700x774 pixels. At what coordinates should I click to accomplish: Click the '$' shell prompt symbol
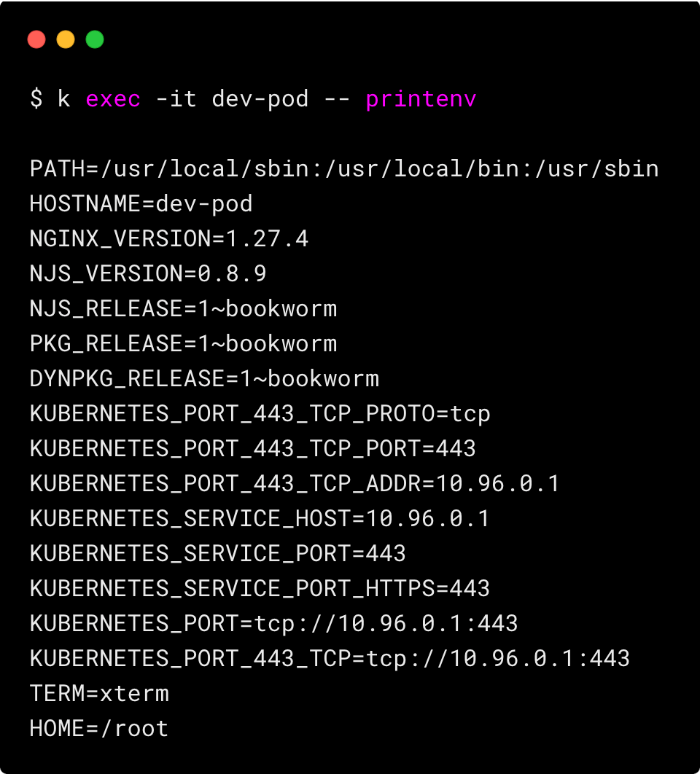(x=36, y=98)
